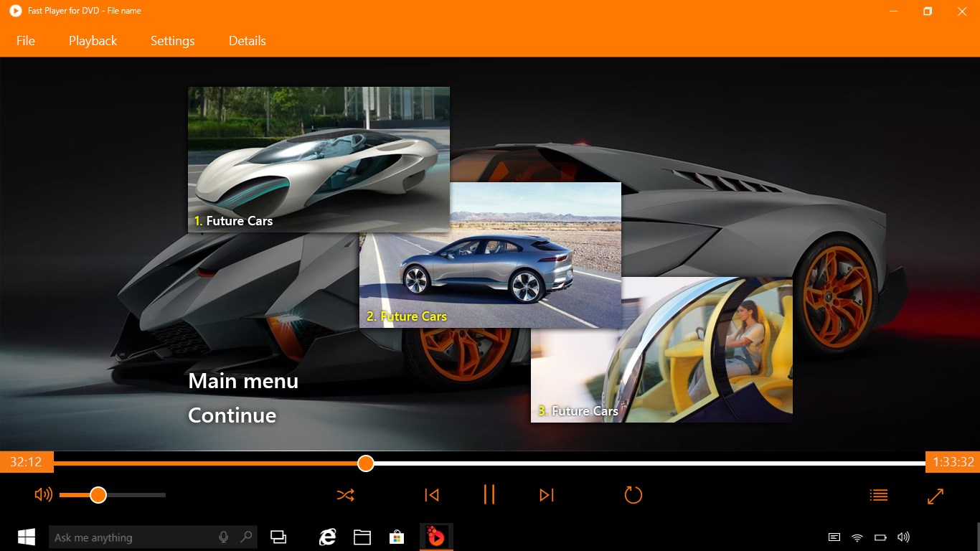The image size is (980, 551).
Task: Pause the video playback
Action: 489,494
